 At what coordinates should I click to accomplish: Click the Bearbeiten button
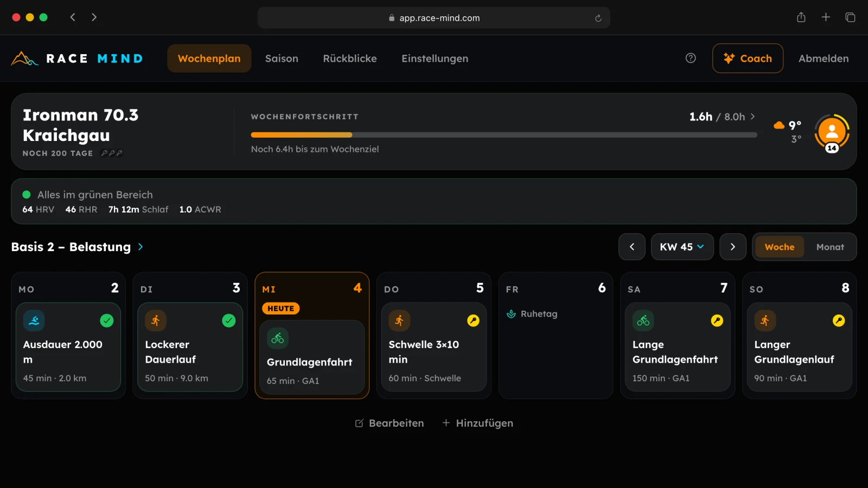(390, 423)
